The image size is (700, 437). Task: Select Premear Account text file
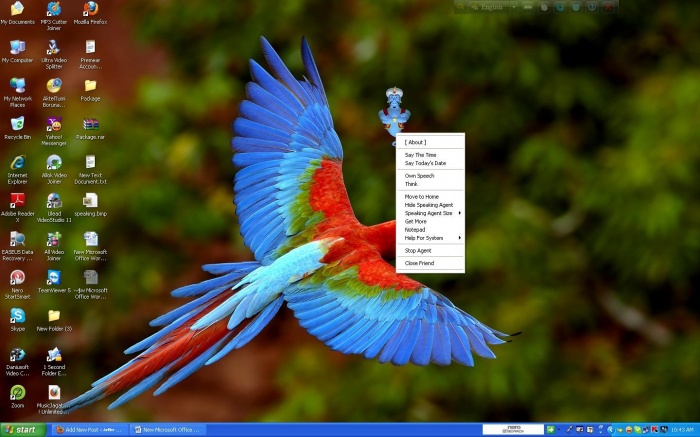click(91, 54)
